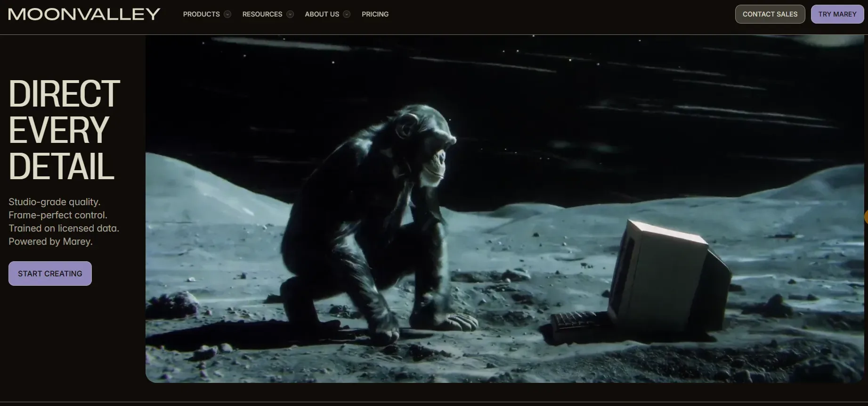This screenshot has height=406, width=868.
Task: Click the orange circle at right edge
Action: (x=866, y=217)
